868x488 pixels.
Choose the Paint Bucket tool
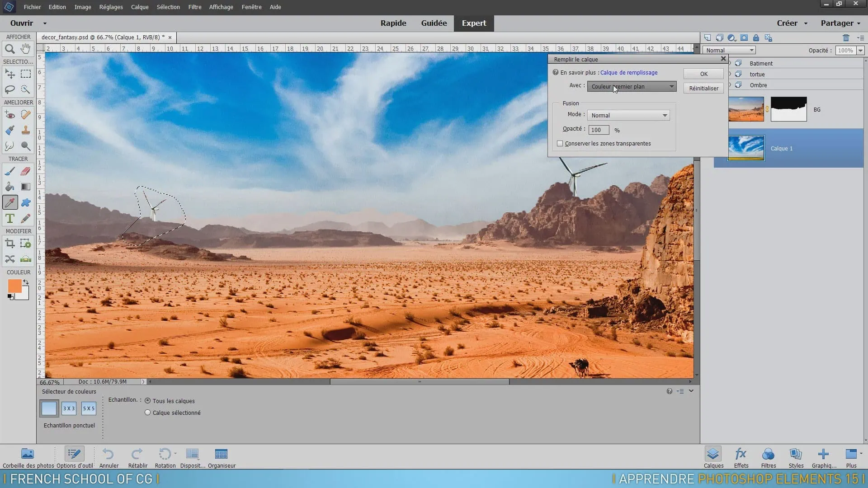click(x=9, y=187)
